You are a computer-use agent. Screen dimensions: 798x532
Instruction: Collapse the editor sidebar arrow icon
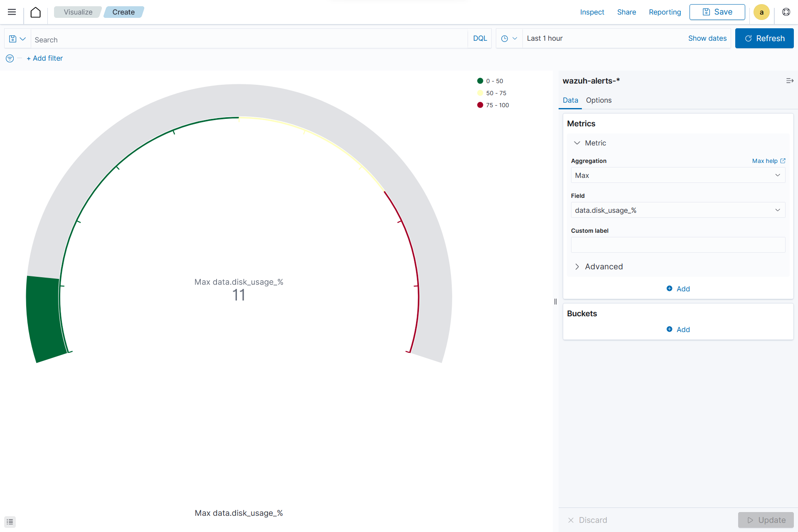pos(790,81)
